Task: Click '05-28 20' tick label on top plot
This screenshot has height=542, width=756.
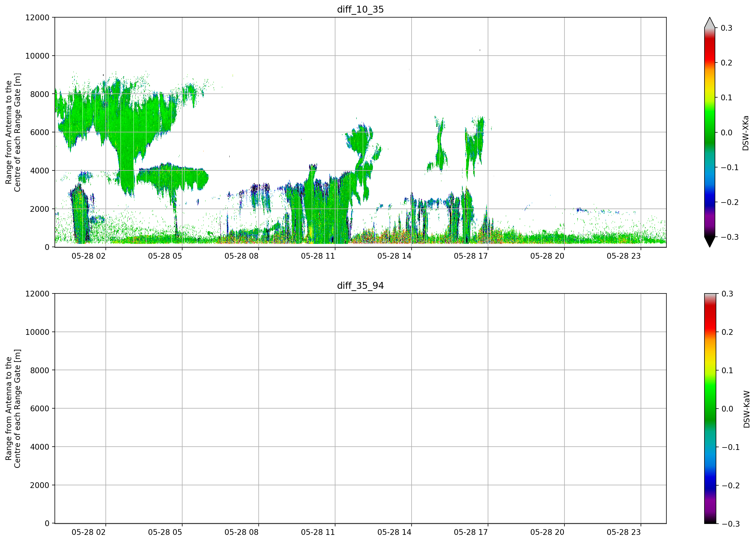Action: tap(547, 256)
